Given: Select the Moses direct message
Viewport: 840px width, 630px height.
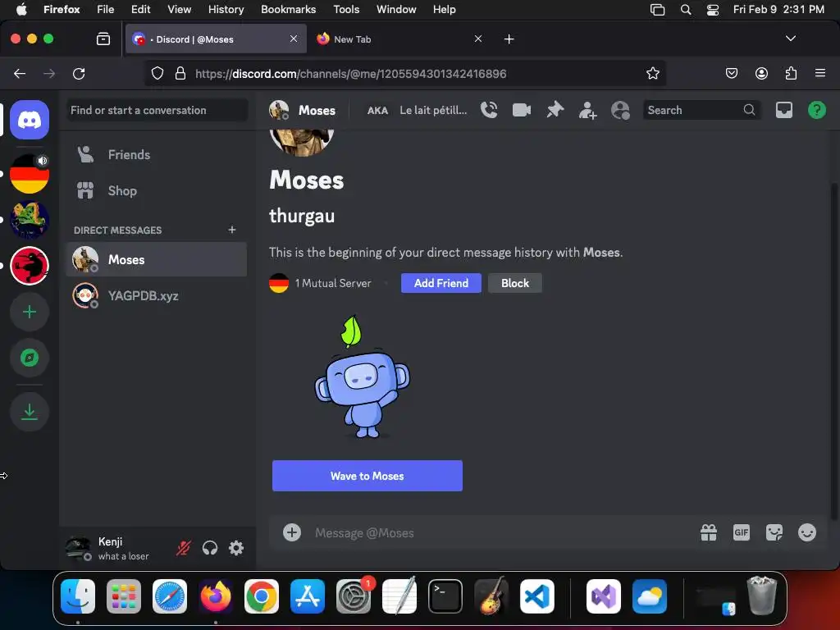Looking at the screenshot, I should pos(157,259).
